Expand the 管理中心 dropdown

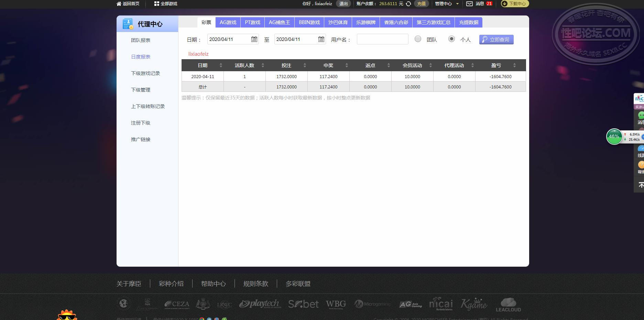click(447, 4)
